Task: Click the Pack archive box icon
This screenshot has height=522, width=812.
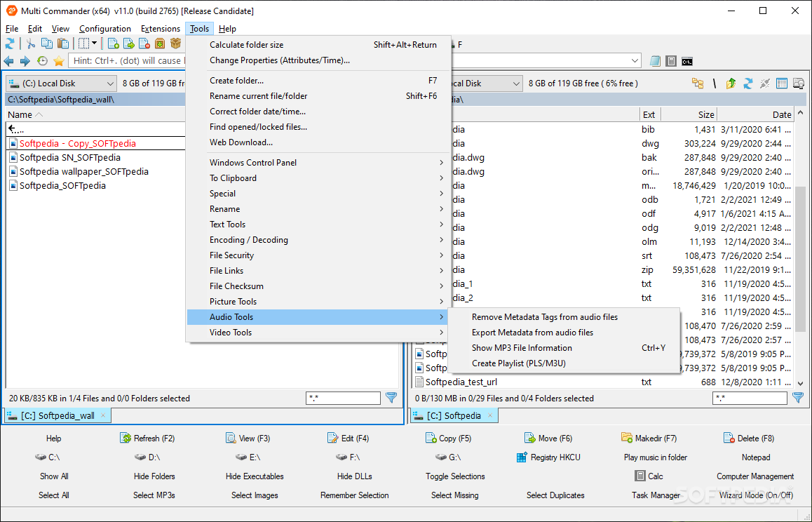Action: click(x=160, y=43)
